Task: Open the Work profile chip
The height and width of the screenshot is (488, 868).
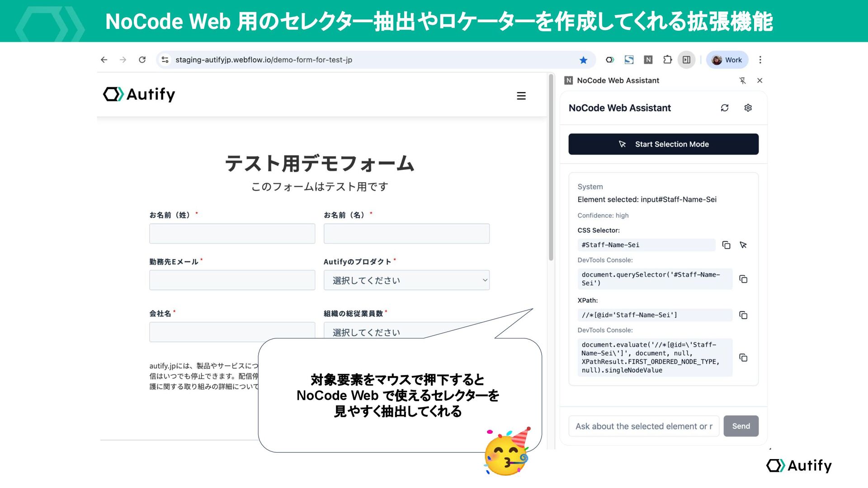Action: click(727, 60)
